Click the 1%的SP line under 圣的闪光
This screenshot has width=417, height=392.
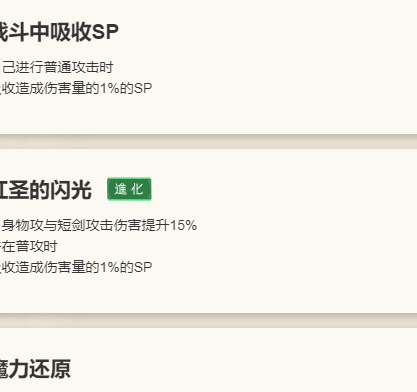coord(76,267)
